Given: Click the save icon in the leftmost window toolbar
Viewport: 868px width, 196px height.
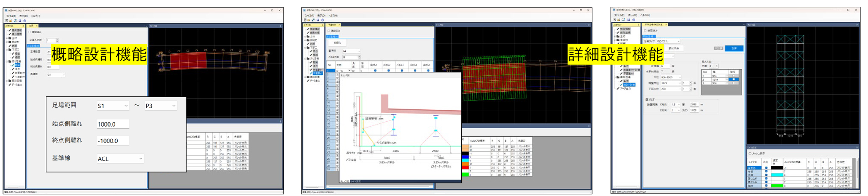Looking at the screenshot, I should tap(20, 21).
